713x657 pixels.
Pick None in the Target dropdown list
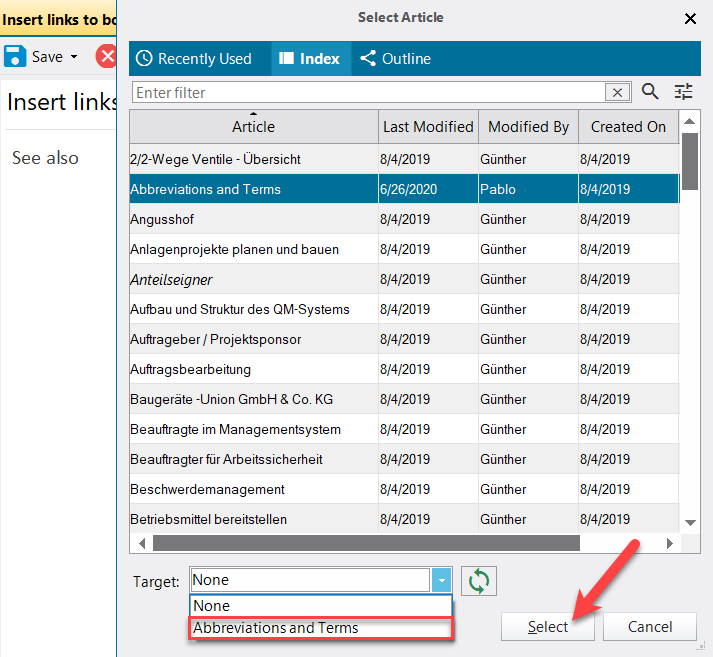click(x=320, y=606)
